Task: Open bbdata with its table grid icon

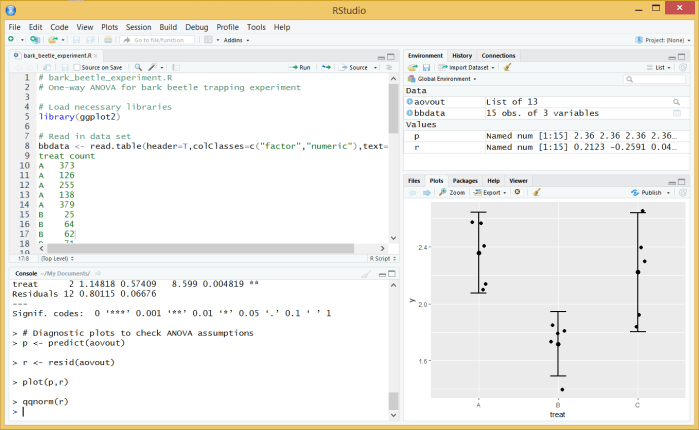Action: [x=677, y=113]
